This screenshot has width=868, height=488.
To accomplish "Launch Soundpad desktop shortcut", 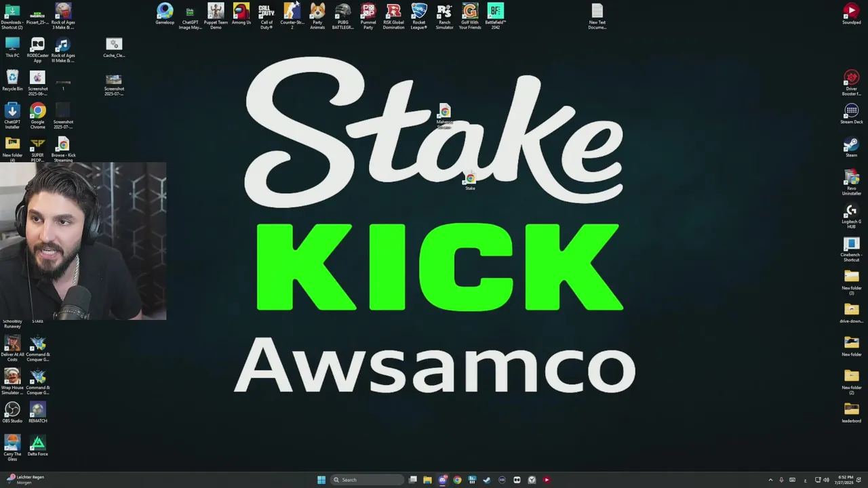I will point(851,14).
